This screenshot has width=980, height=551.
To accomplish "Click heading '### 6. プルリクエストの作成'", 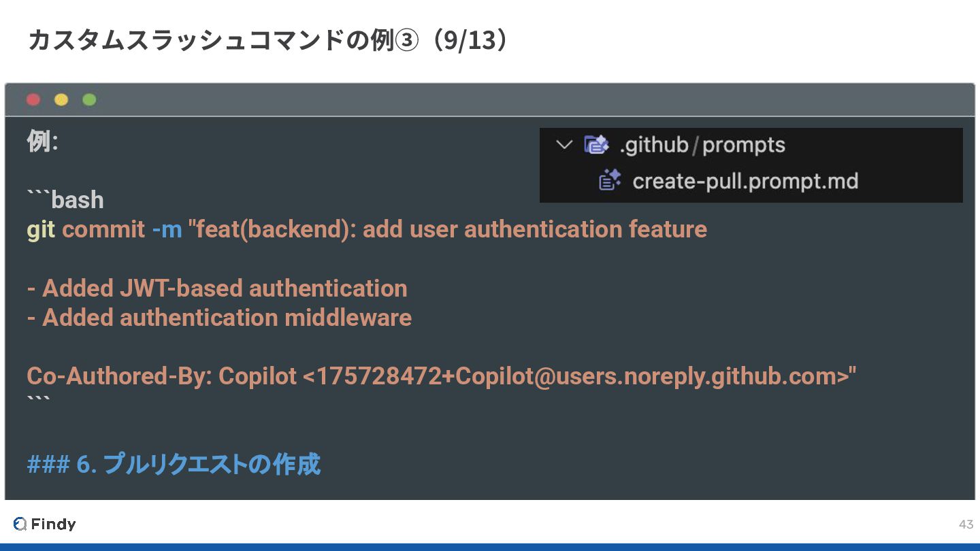I will 174,465.
